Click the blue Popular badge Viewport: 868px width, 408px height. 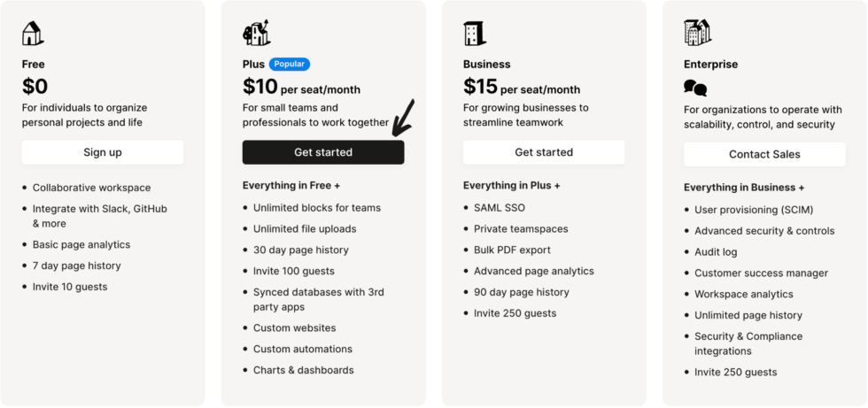click(x=290, y=65)
